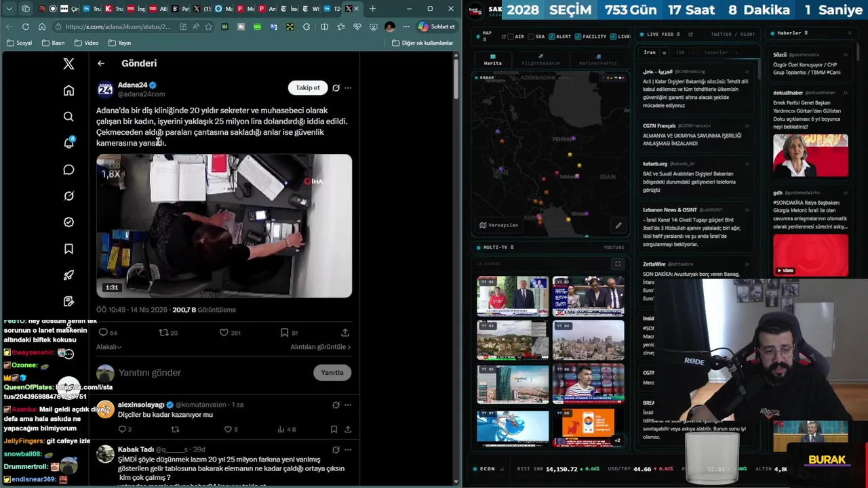The height and width of the screenshot is (488, 868).
Task: Select the İran live feed tab
Action: (x=650, y=52)
